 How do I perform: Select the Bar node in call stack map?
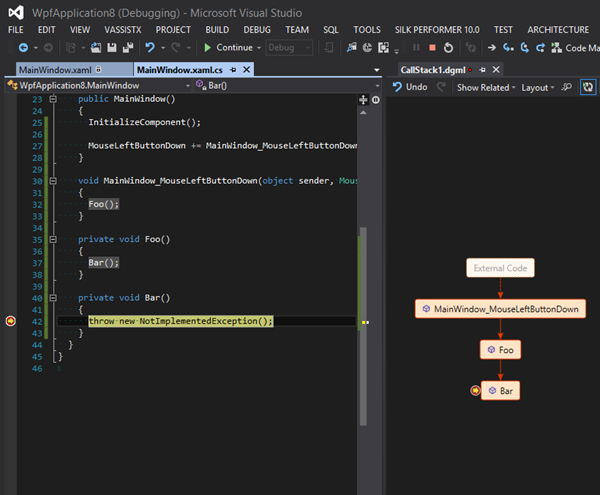click(501, 391)
